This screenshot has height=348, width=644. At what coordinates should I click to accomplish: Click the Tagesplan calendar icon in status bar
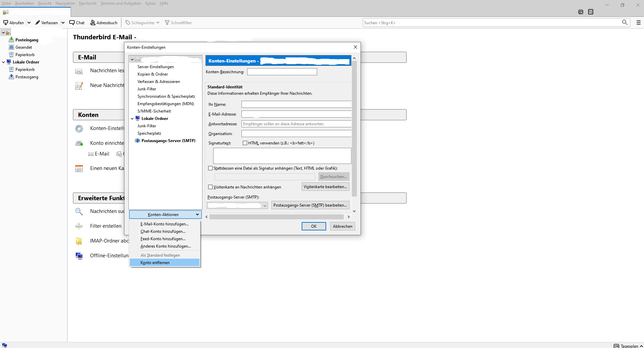pyautogui.click(x=616, y=346)
